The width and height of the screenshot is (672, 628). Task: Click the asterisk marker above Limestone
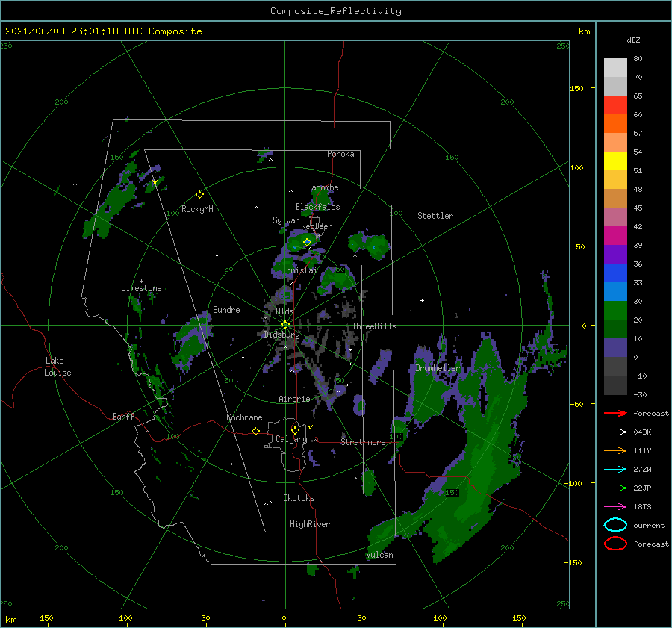[x=141, y=282]
